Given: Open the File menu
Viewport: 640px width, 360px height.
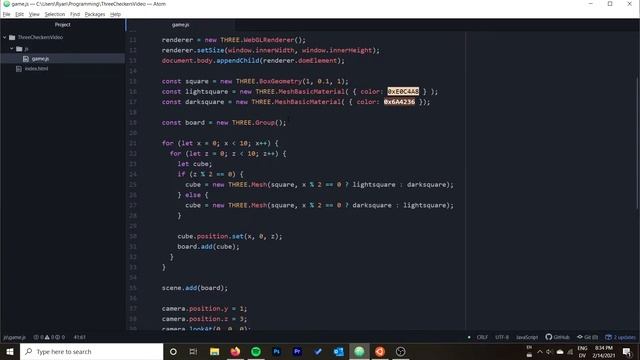Looking at the screenshot, I should coord(7,14).
